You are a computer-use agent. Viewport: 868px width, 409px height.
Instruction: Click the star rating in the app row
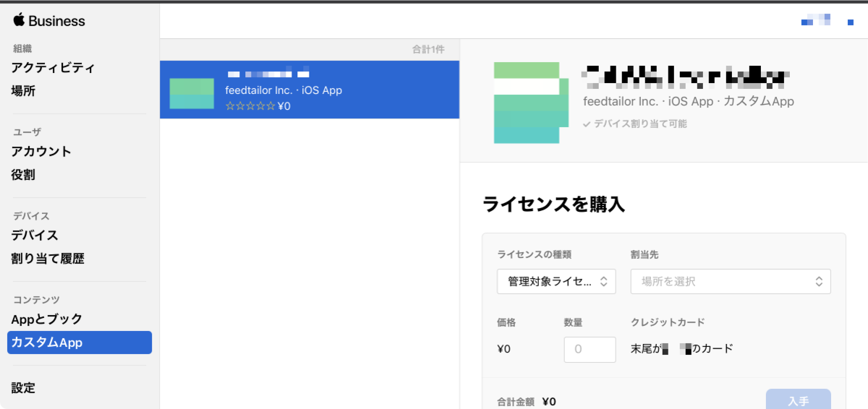point(250,106)
